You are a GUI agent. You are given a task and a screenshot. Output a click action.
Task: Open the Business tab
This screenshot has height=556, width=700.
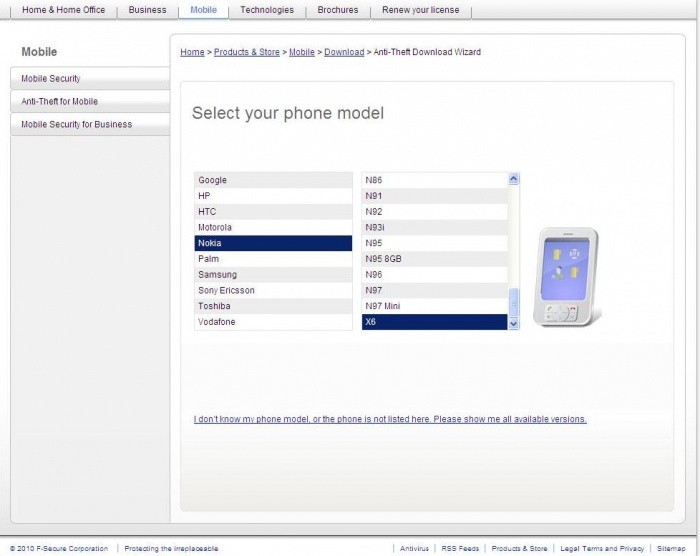pos(147,10)
